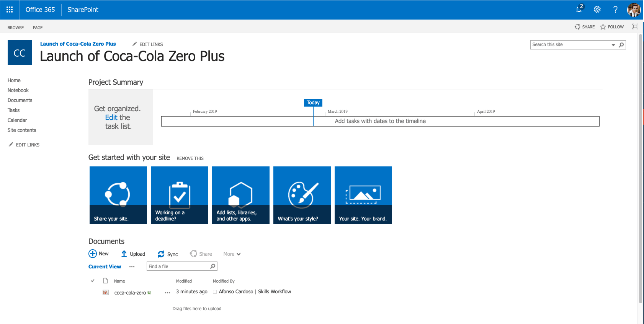Open the settings gear menu
This screenshot has width=644, height=324.
[597, 10]
